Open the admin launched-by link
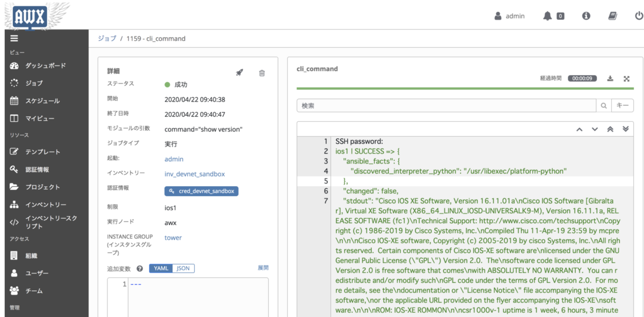The width and height of the screenshot is (644, 317). coord(174,159)
